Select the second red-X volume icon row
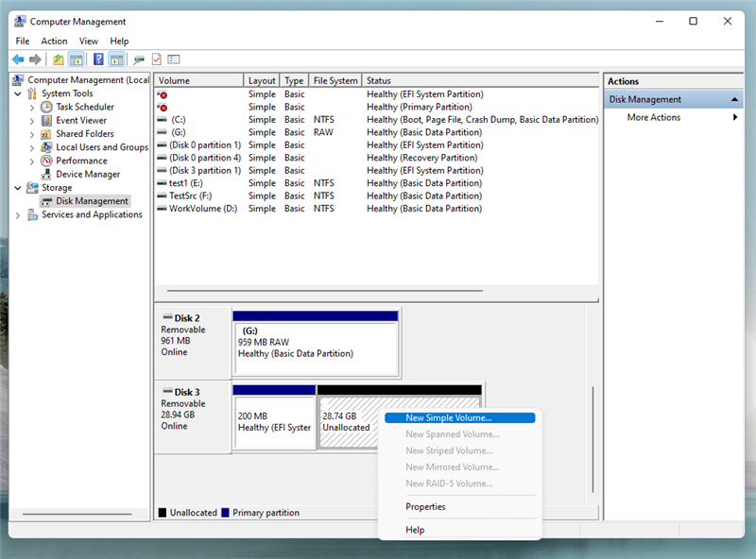Screen dimensions: 756x559 point(163,107)
